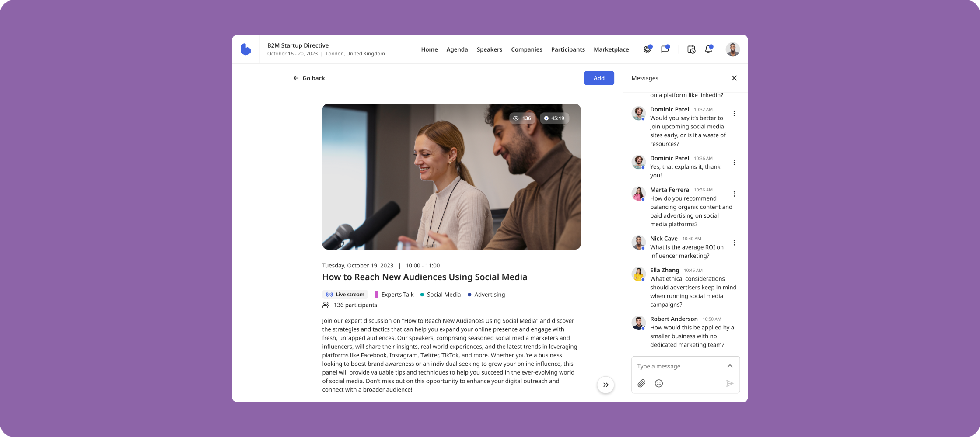
Task: Click the blue Add button
Action: (599, 78)
